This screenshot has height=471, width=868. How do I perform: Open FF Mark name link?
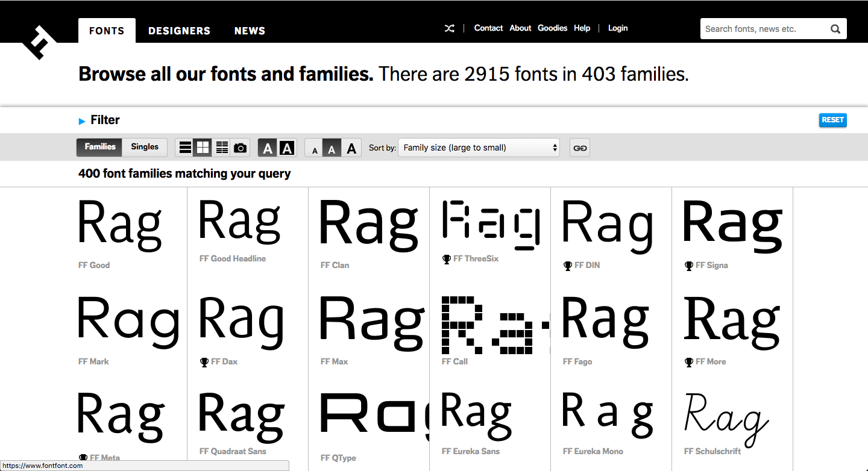coord(94,362)
